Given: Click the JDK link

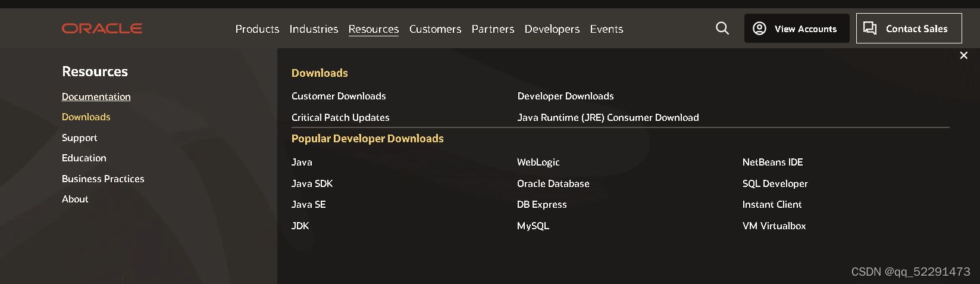Looking at the screenshot, I should coord(300,226).
